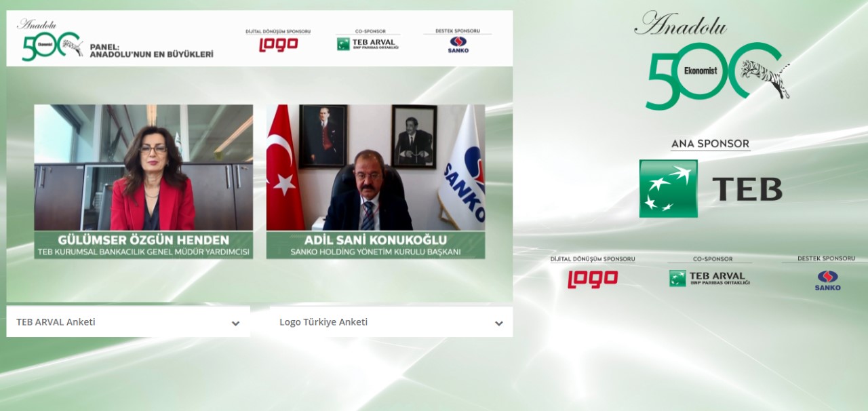Expand the TEB ARVAL Anketi dropdown
868x411 pixels.
click(x=128, y=322)
